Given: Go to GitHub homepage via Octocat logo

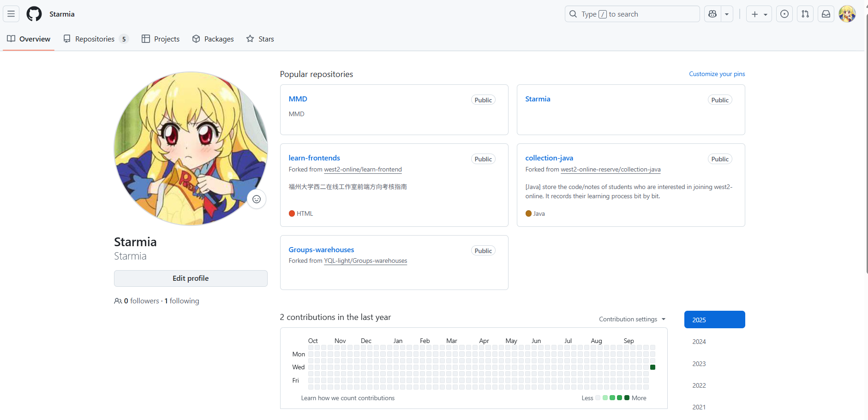Looking at the screenshot, I should (x=34, y=14).
